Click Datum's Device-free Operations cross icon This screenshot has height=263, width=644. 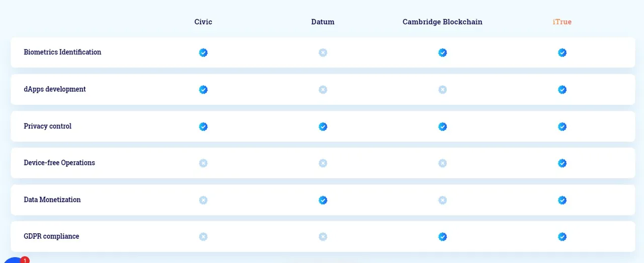coord(323,163)
